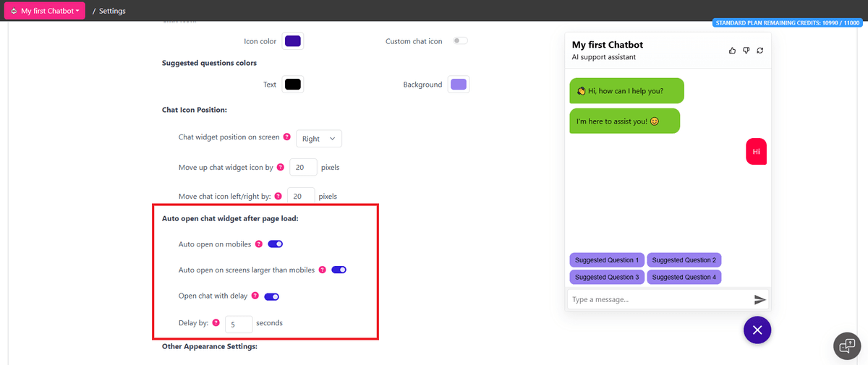Turn off Open chat with delay toggle
Screen dimensions: 868x365
coord(271,296)
